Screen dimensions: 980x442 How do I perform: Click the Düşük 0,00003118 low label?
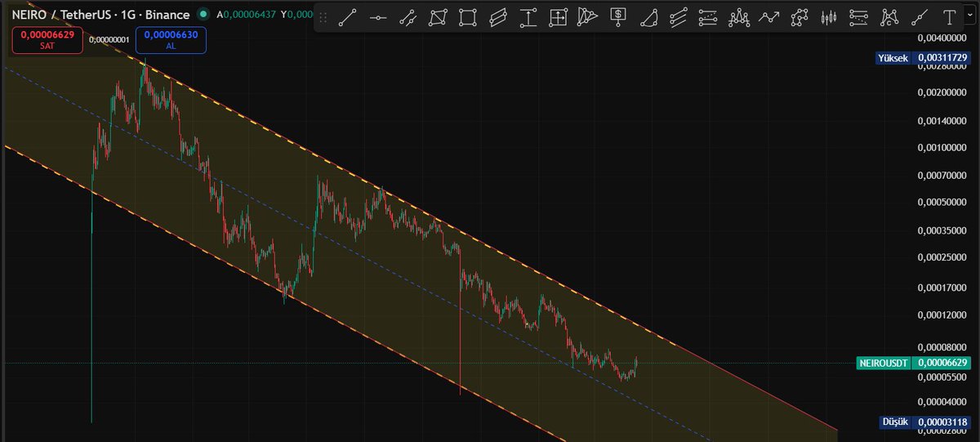coord(923,422)
